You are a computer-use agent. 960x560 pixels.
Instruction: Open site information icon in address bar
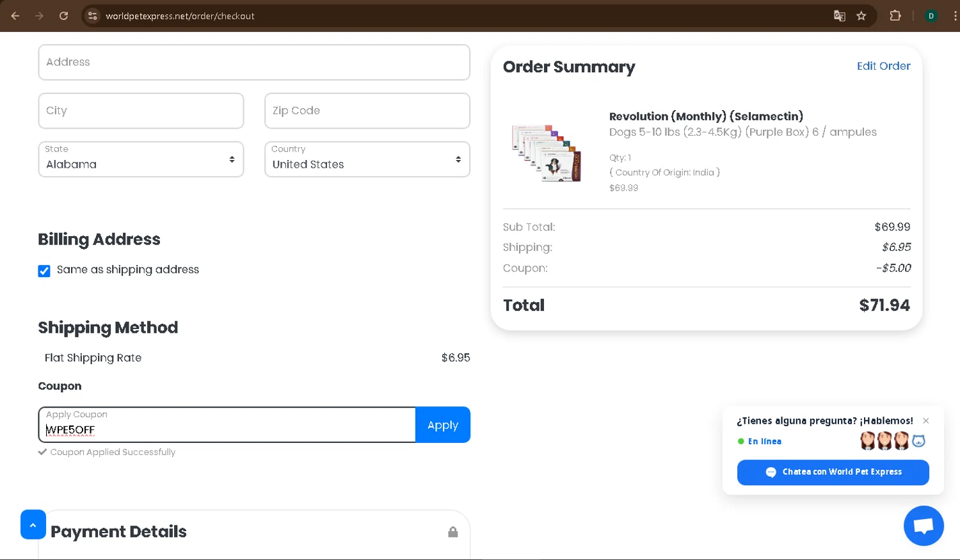[x=92, y=16]
